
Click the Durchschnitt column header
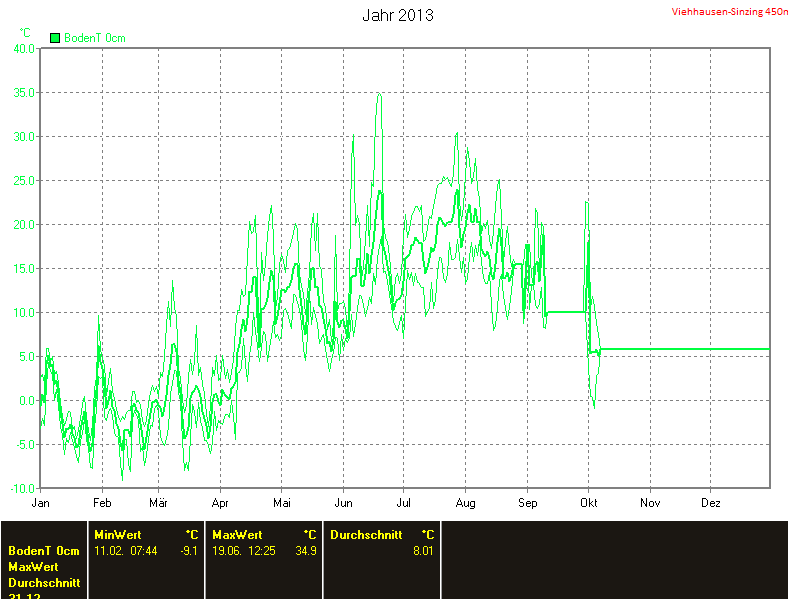pos(366,535)
